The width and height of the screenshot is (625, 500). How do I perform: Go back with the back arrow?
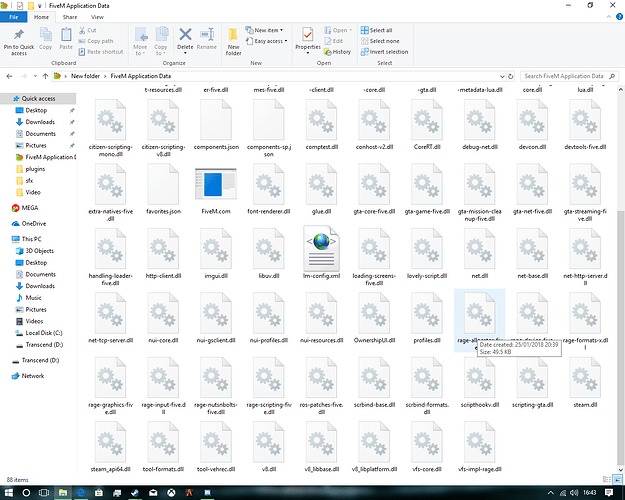click(x=10, y=76)
